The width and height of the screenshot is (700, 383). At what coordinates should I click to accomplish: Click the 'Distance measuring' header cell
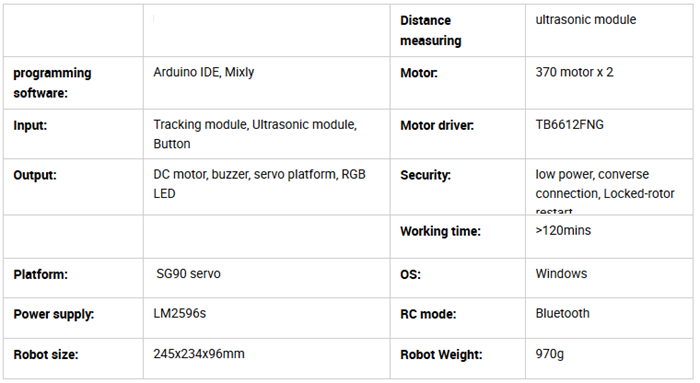click(x=458, y=31)
